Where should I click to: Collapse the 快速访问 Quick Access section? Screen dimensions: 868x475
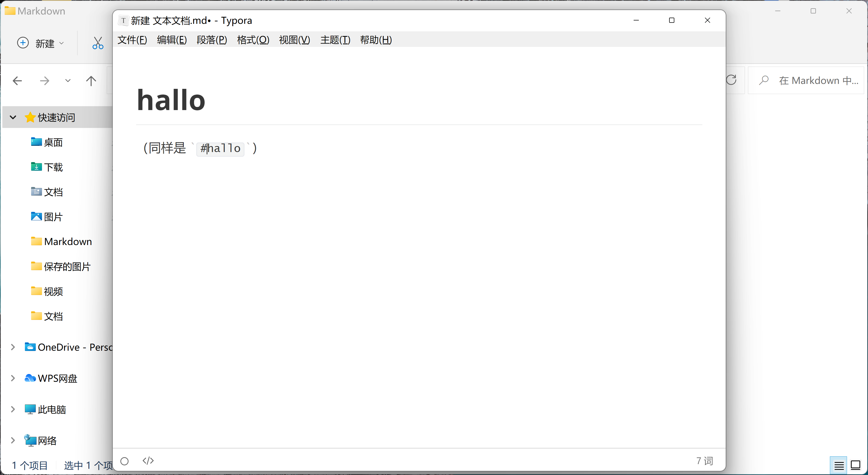(13, 117)
